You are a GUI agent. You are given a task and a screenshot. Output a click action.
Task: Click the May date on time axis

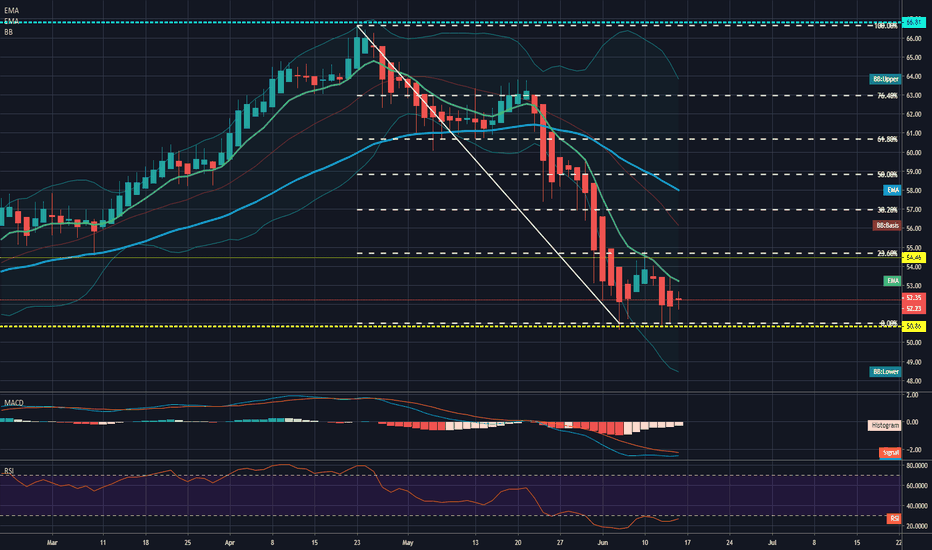click(407, 542)
